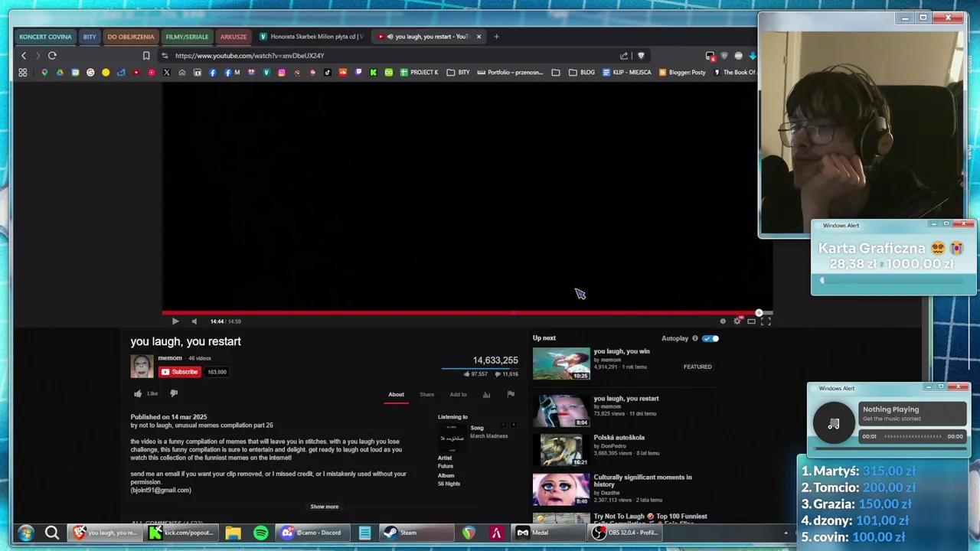The width and height of the screenshot is (980, 551).
Task: Open File Explorer from the taskbar
Action: [233, 533]
